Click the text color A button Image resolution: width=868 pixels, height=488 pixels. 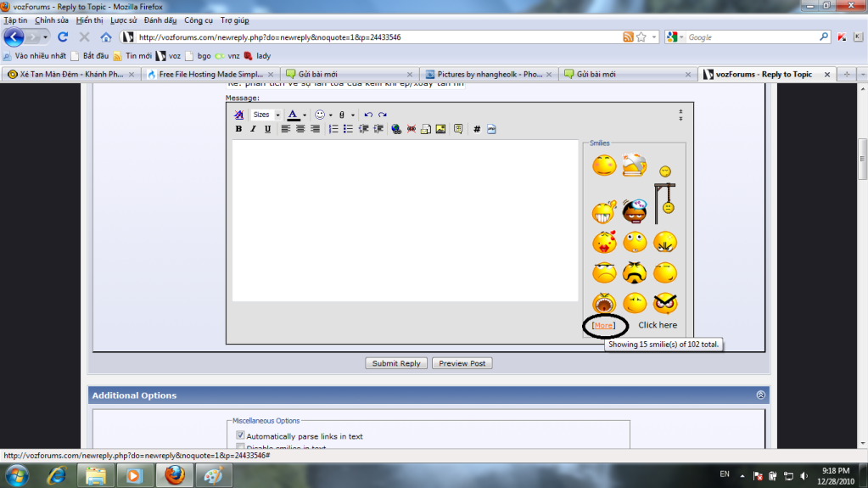coord(293,115)
